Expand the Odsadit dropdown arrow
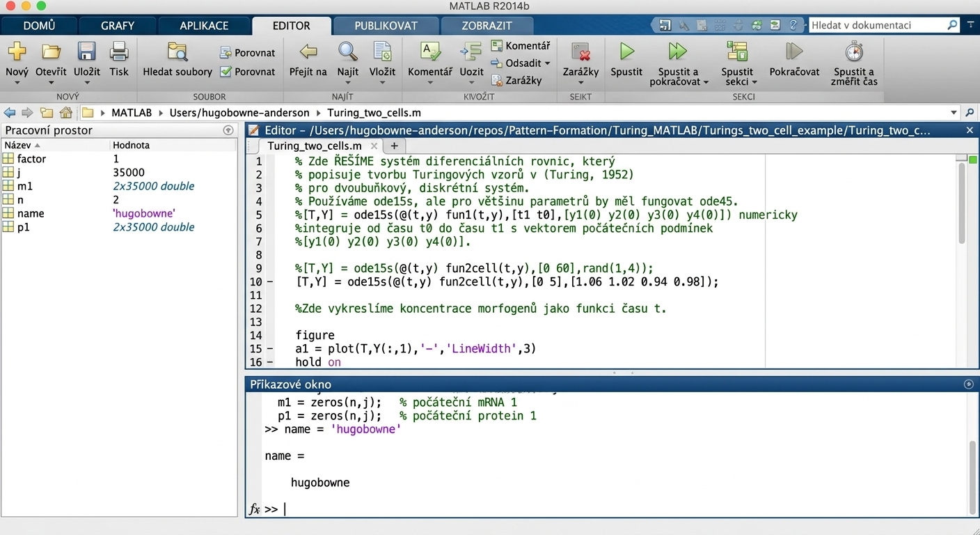 tap(547, 63)
